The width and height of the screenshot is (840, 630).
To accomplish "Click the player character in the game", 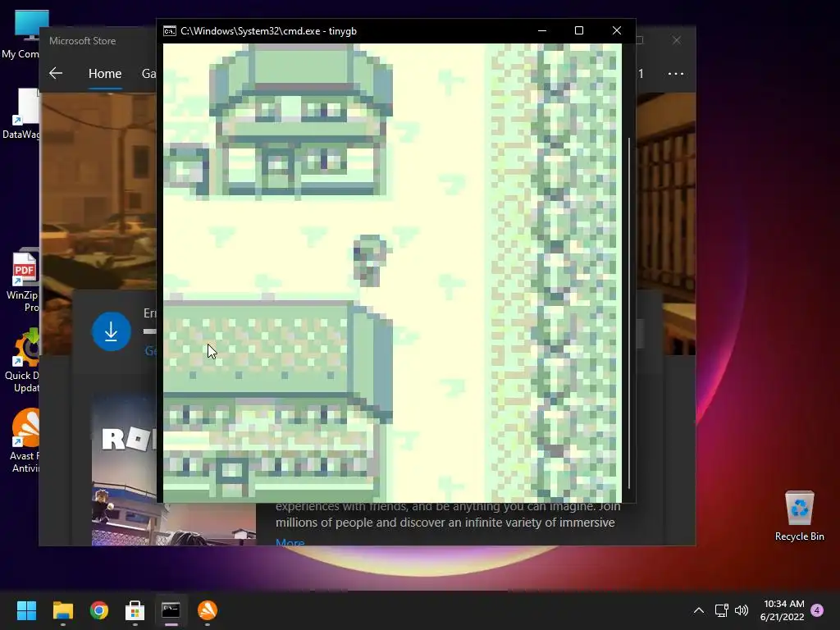I will 370,260.
